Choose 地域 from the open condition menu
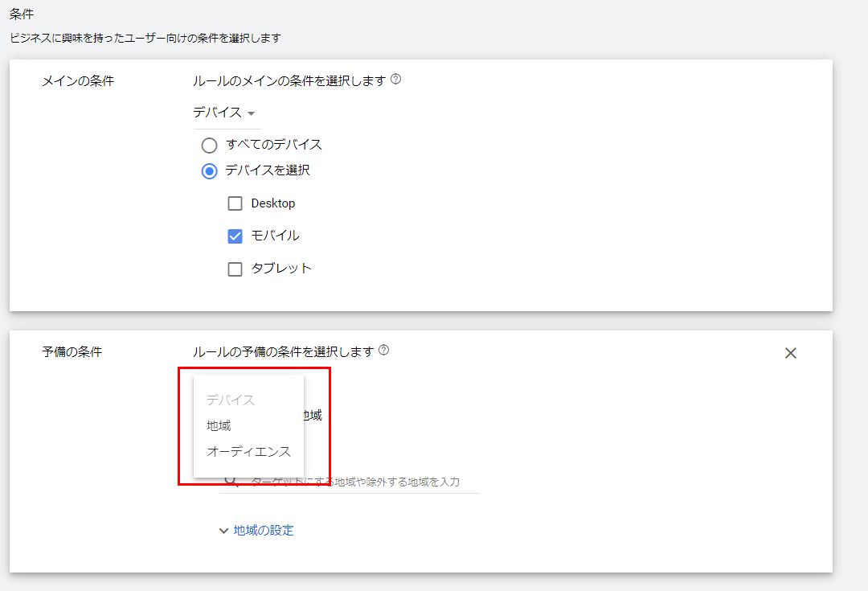The image size is (868, 591). click(x=219, y=426)
